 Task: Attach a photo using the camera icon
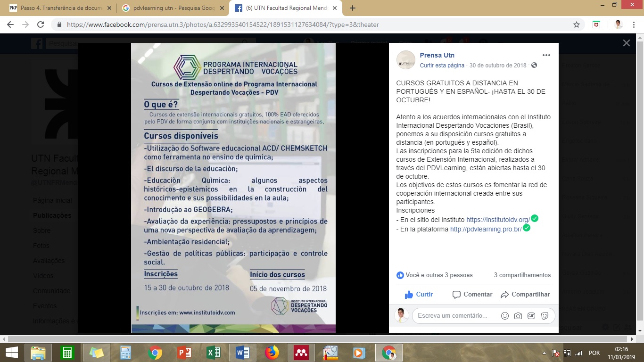pos(518,316)
